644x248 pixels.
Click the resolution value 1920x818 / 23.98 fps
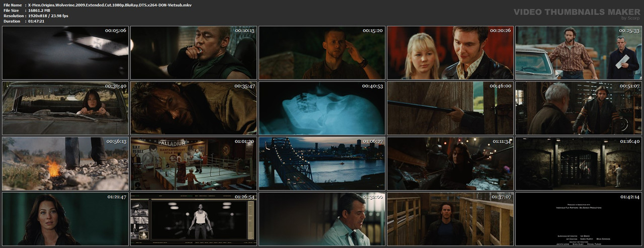48,16
